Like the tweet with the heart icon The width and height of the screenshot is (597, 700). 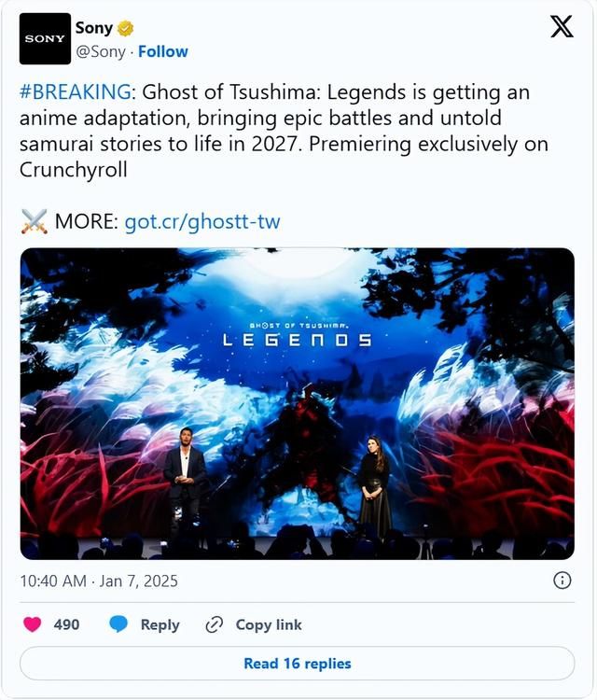[32, 624]
